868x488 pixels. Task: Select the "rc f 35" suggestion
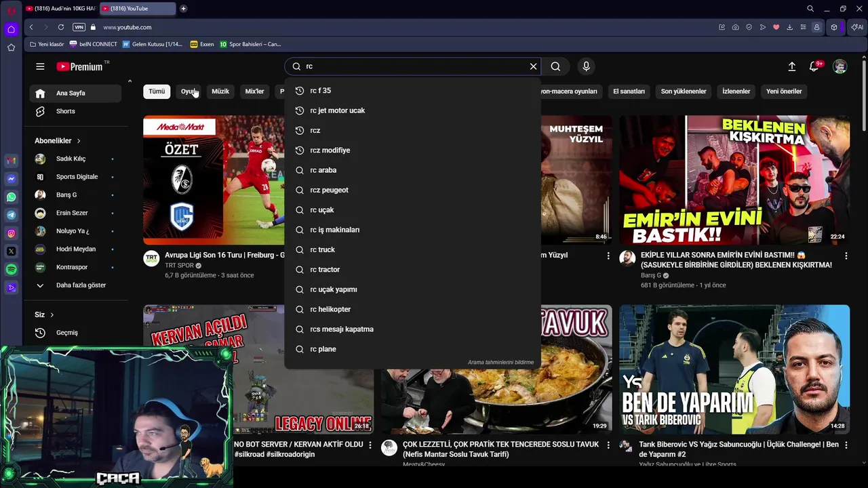pyautogui.click(x=412, y=90)
